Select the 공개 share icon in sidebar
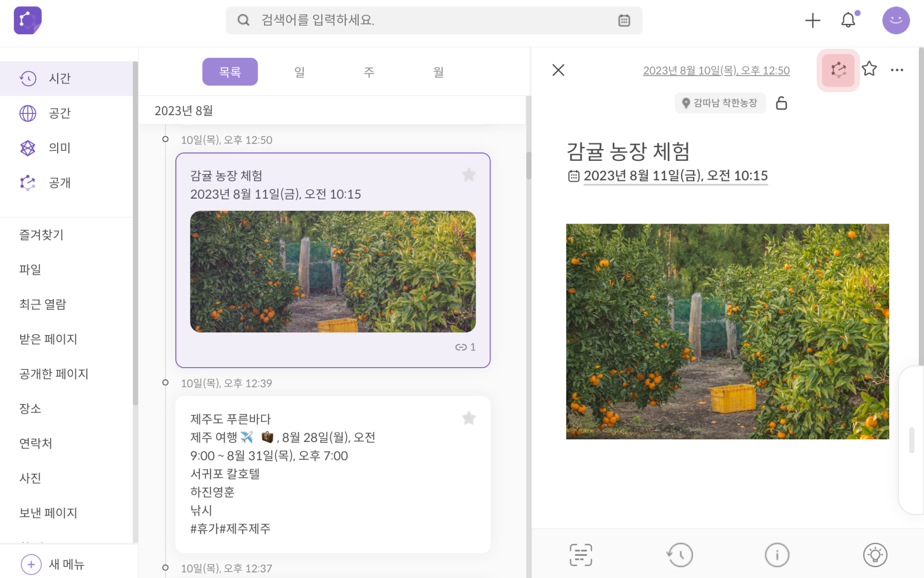Image resolution: width=924 pixels, height=578 pixels. click(28, 182)
